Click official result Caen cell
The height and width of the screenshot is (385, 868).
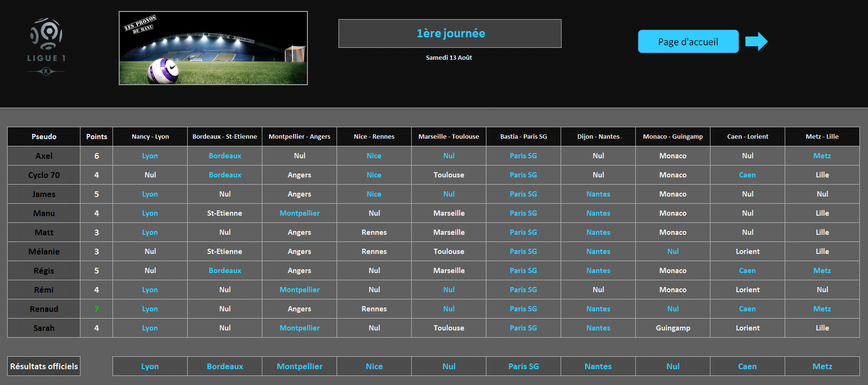pyautogui.click(x=747, y=366)
